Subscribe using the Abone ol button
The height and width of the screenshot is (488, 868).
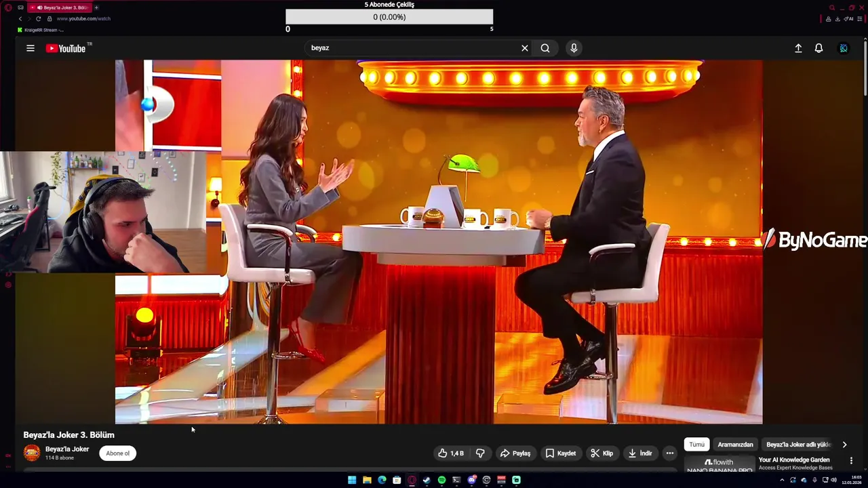(118, 453)
